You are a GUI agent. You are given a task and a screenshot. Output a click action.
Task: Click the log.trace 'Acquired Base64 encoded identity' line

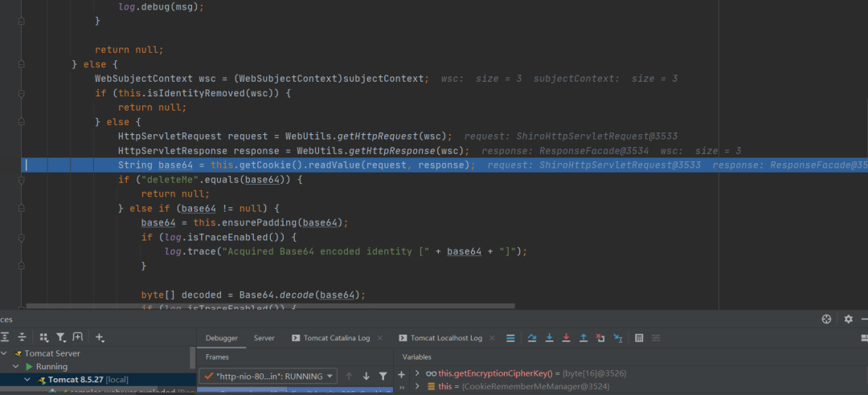tap(346, 251)
